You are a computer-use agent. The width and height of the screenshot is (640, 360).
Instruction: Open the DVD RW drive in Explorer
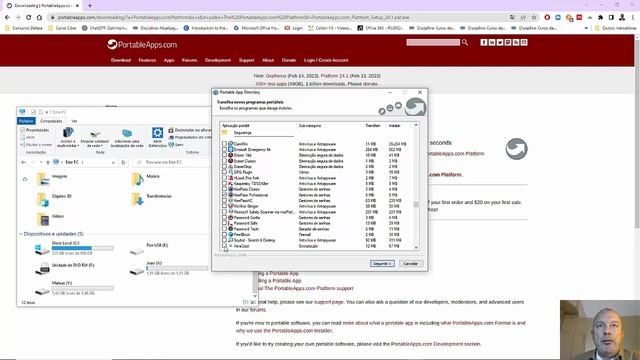(x=65, y=268)
